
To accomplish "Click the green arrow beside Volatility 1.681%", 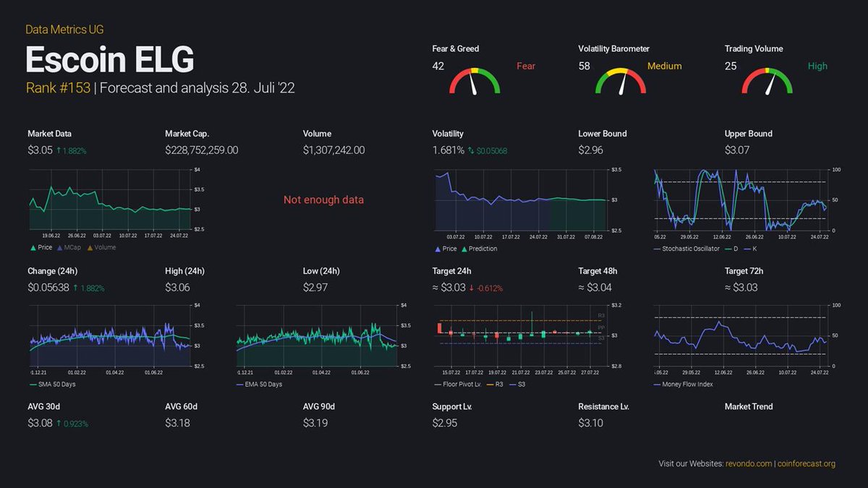I will pos(471,150).
